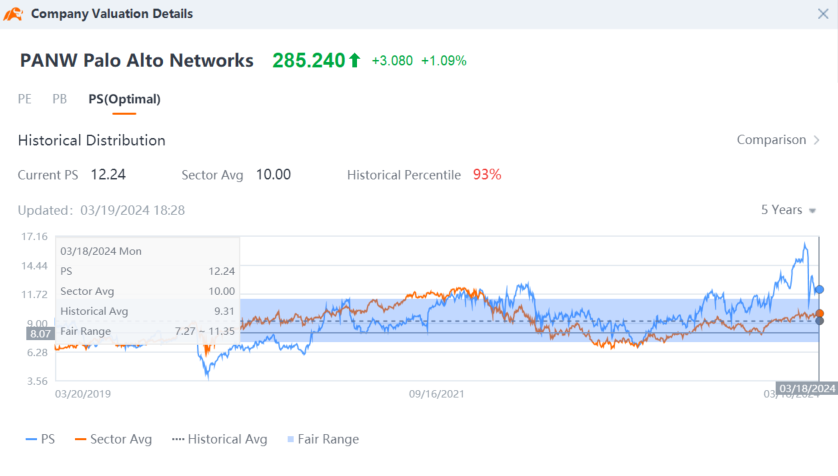The height and width of the screenshot is (476, 838).
Task: Click the green up arrow beside the price
Action: coord(354,61)
